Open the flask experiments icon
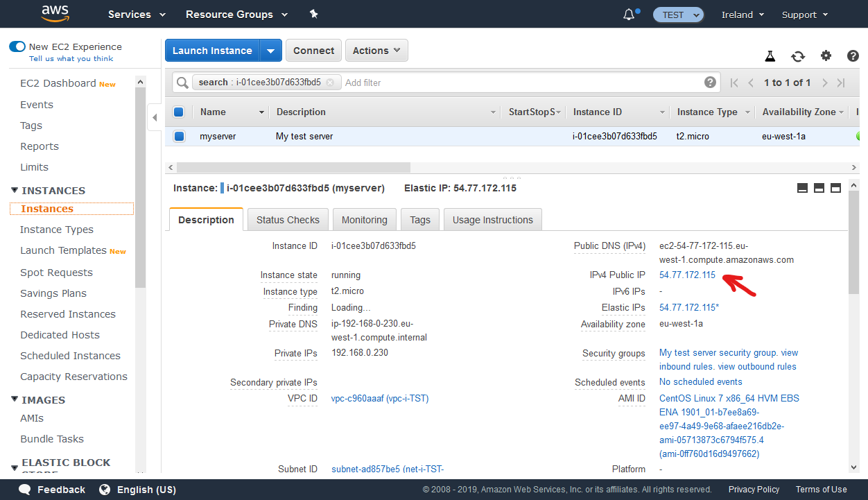 770,56
